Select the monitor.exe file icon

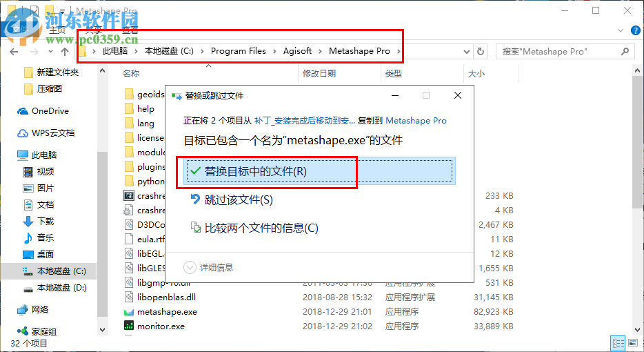[x=129, y=326]
